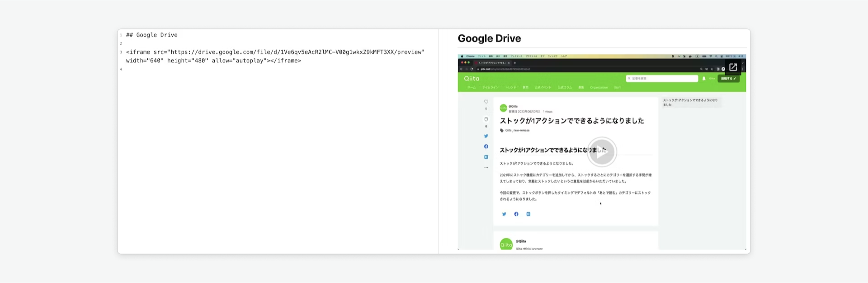Click the browser back arrow in the video
Screen dimensions: 868x283
pos(461,69)
